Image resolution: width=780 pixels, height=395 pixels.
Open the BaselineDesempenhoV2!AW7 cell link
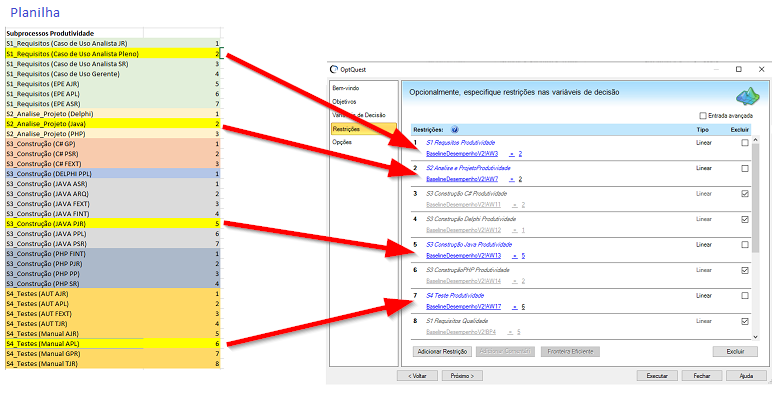[x=462, y=179]
